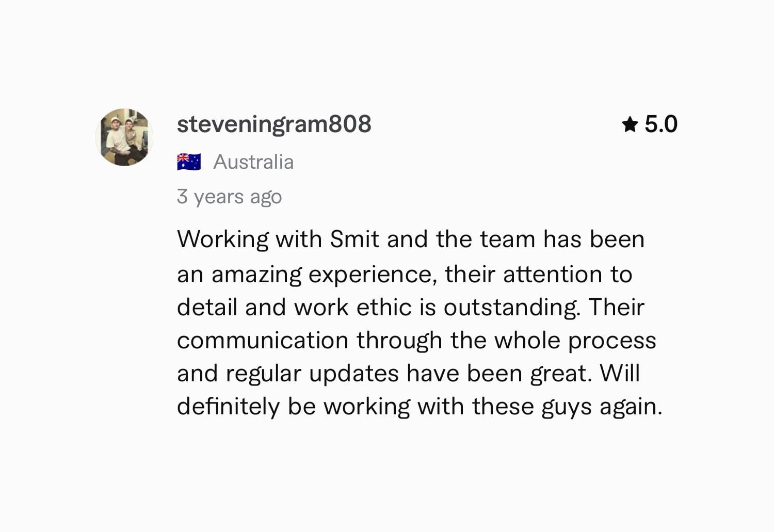The height and width of the screenshot is (532, 774).
Task: Click the word "process" in the review
Action: [612, 341]
